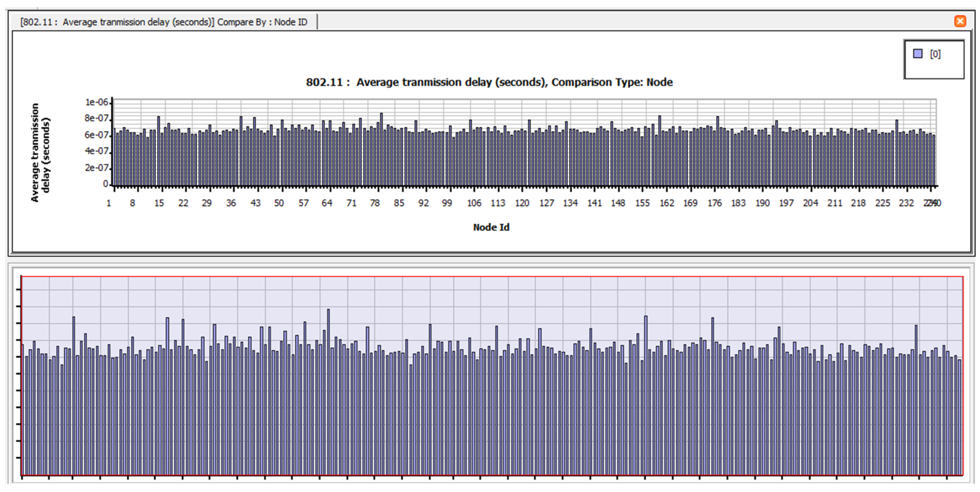This screenshot has height=492, width=980.
Task: Click the blue legend swatch for [0]
Action: [918, 54]
